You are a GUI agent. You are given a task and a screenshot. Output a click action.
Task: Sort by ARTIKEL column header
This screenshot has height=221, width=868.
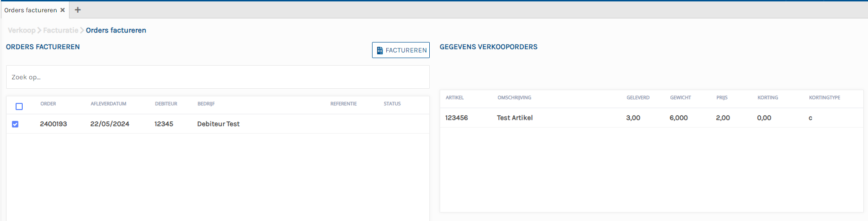454,98
